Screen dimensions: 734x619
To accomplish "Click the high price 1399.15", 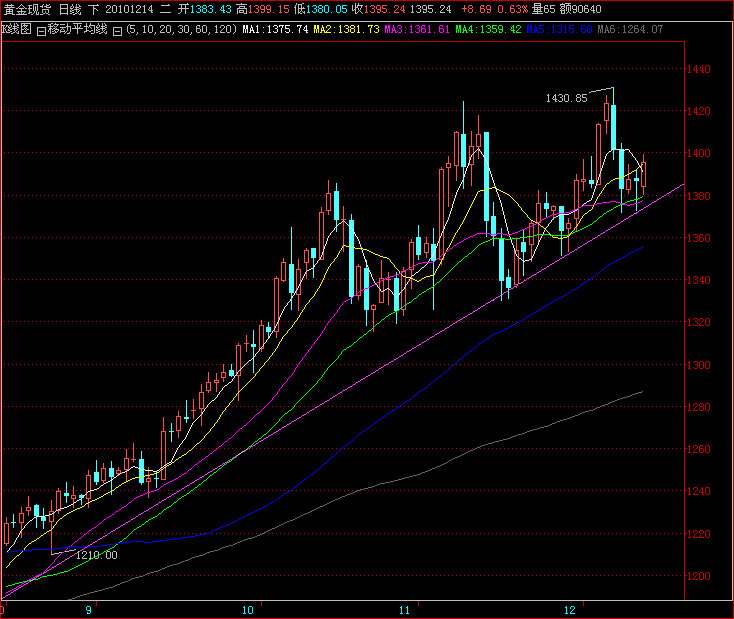I will click(x=269, y=9).
